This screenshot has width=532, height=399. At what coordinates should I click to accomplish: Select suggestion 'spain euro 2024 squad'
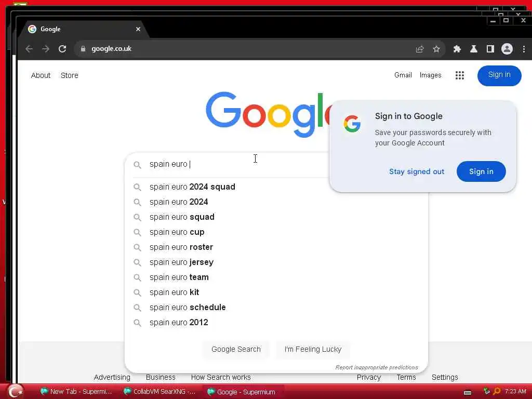[276, 187]
